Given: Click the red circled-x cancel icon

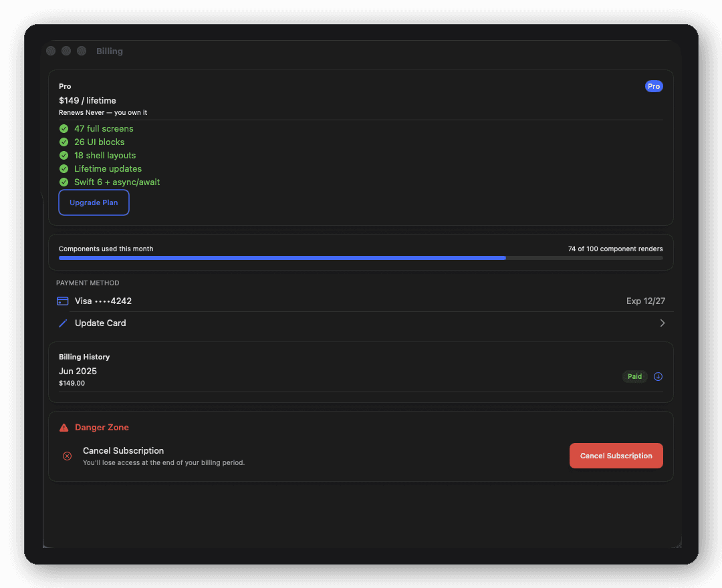Looking at the screenshot, I should click(68, 456).
